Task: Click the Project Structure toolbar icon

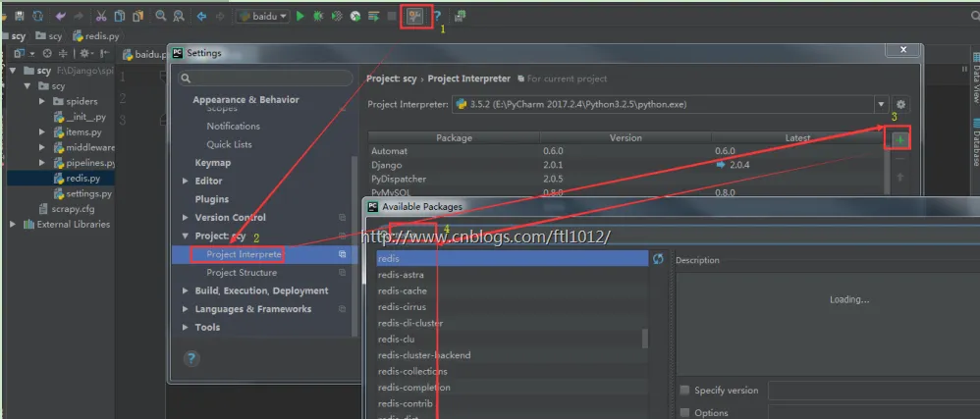Action: pos(460,17)
